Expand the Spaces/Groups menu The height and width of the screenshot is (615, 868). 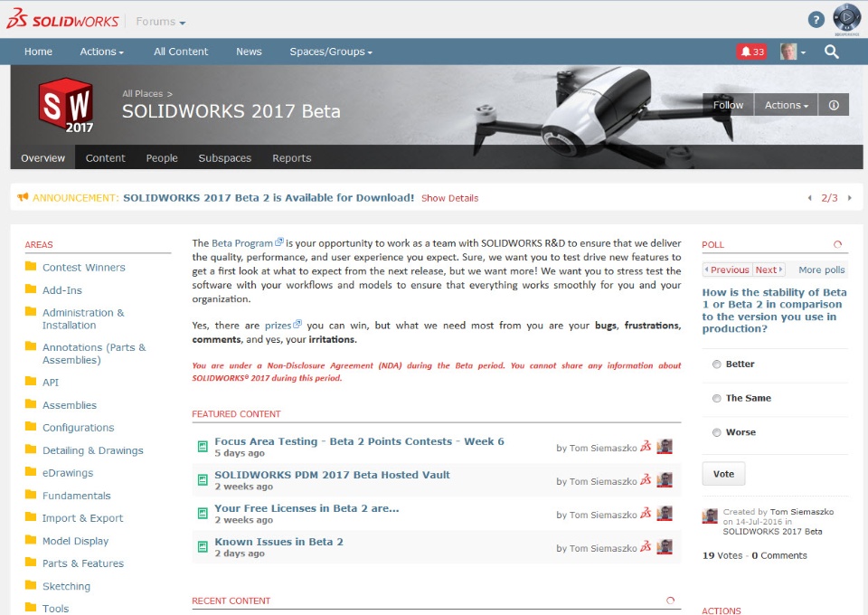click(331, 52)
